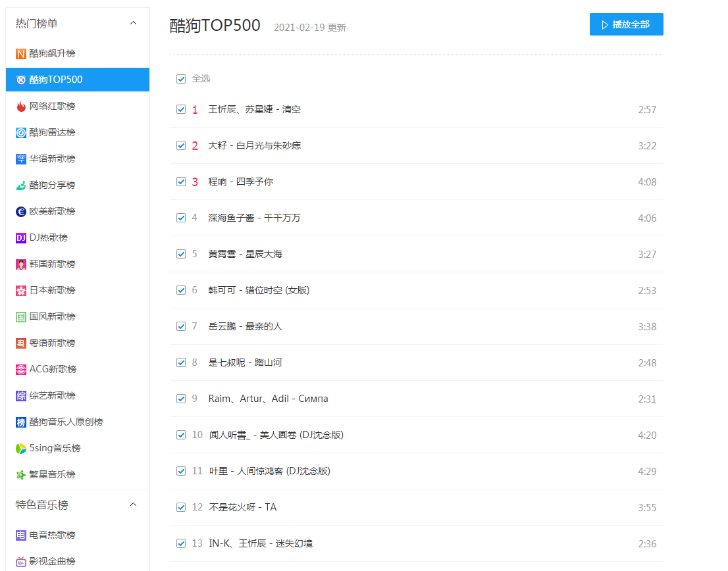Open song 闻人听書_ - 美人画卷 (DJ沈念版)
The height and width of the screenshot is (571, 728).
[276, 435]
